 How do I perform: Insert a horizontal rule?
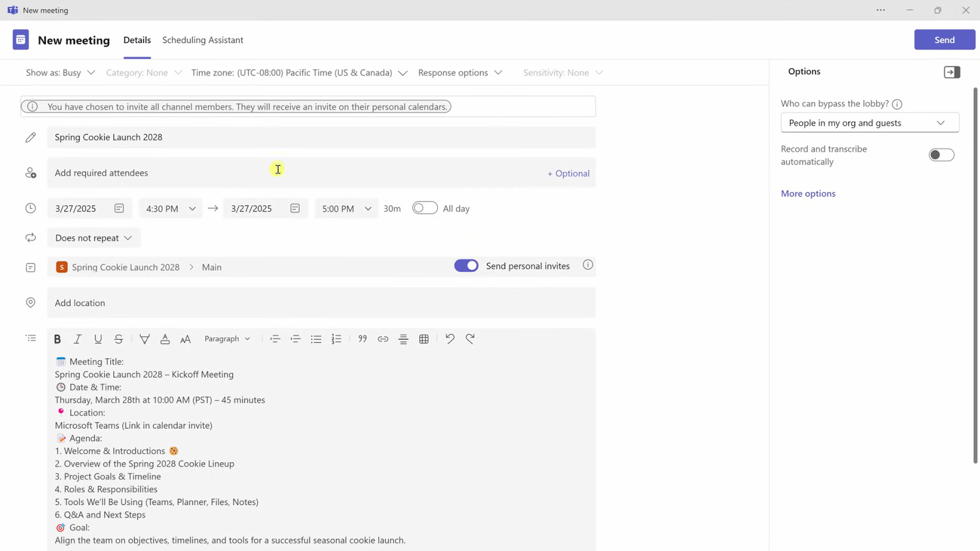point(403,339)
